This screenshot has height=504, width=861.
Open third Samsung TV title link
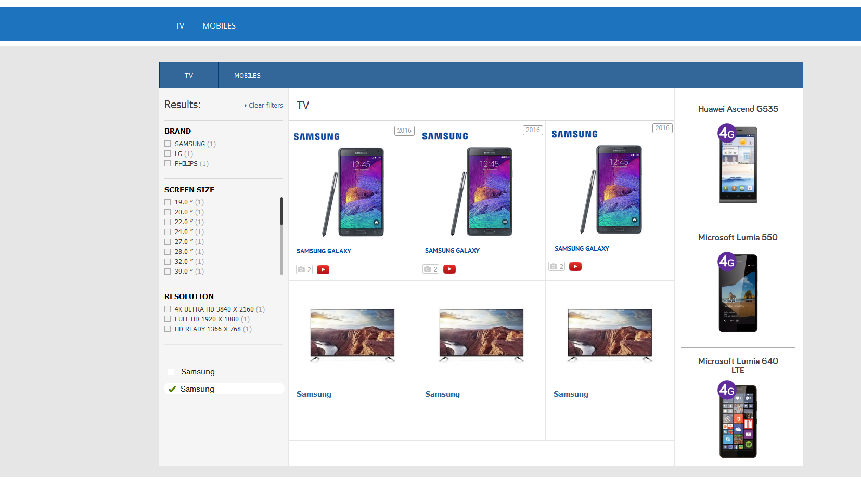571,394
